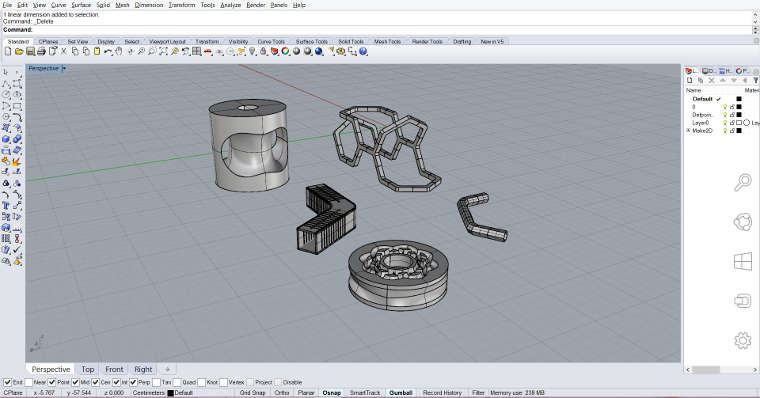Click the white color swatch of Layer0
The image size is (760, 398).
pyautogui.click(x=739, y=123)
